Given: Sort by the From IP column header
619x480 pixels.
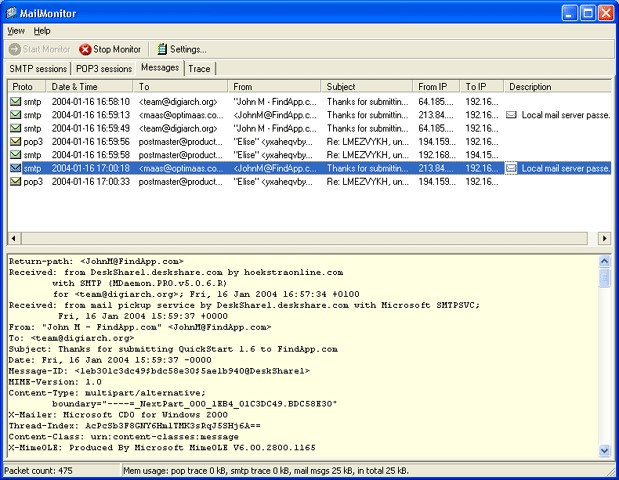Looking at the screenshot, I should 437,86.
